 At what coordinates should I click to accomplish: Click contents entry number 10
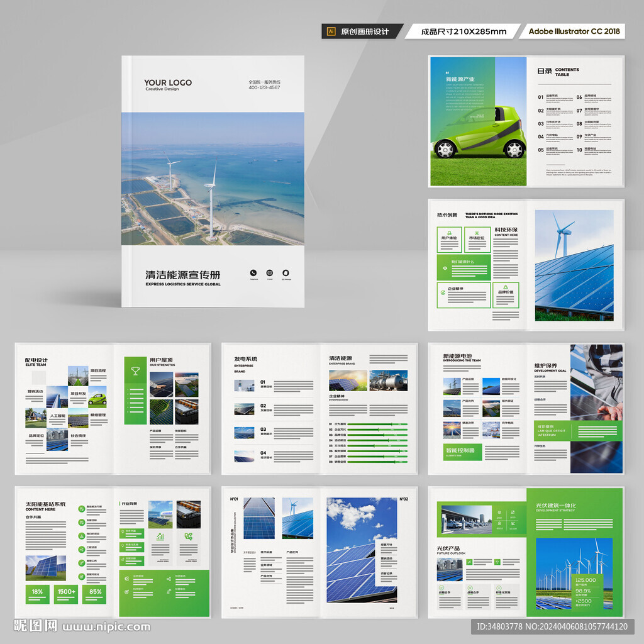pyautogui.click(x=579, y=150)
